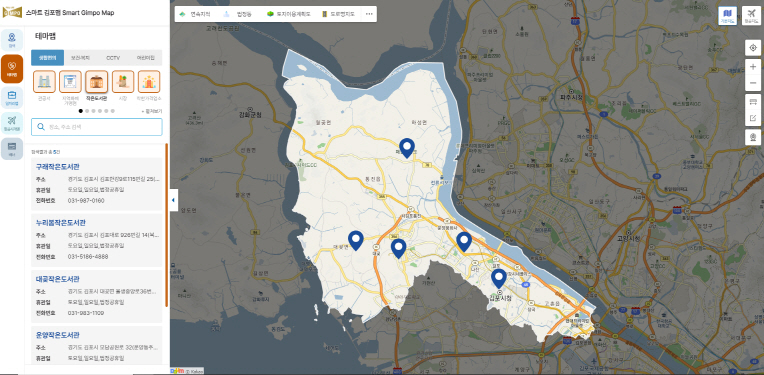Go to second category page dot
Image resolution: width=764 pixels, height=375 pixels.
(x=87, y=111)
